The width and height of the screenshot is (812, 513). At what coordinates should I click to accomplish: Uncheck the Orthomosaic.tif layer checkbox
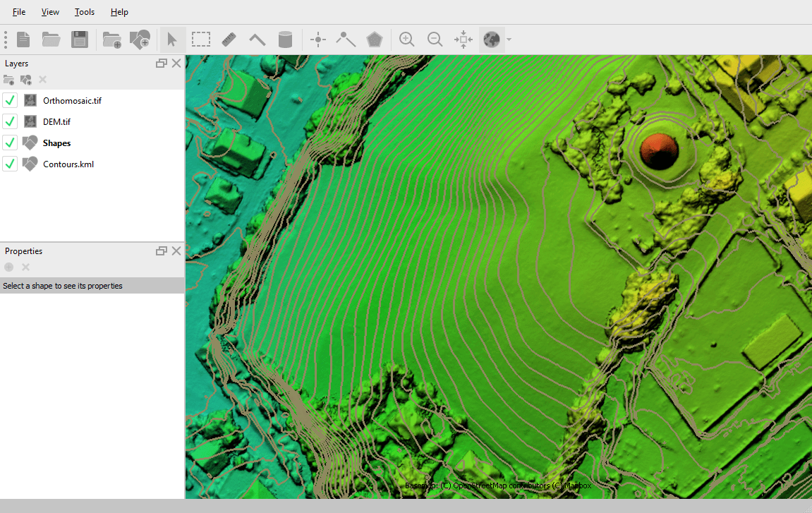click(10, 100)
